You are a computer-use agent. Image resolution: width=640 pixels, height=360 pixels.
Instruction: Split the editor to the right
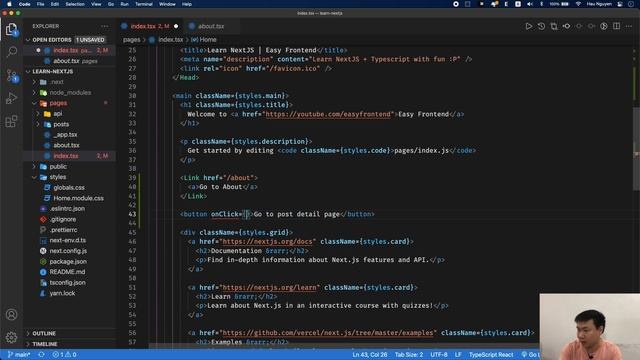click(616, 26)
